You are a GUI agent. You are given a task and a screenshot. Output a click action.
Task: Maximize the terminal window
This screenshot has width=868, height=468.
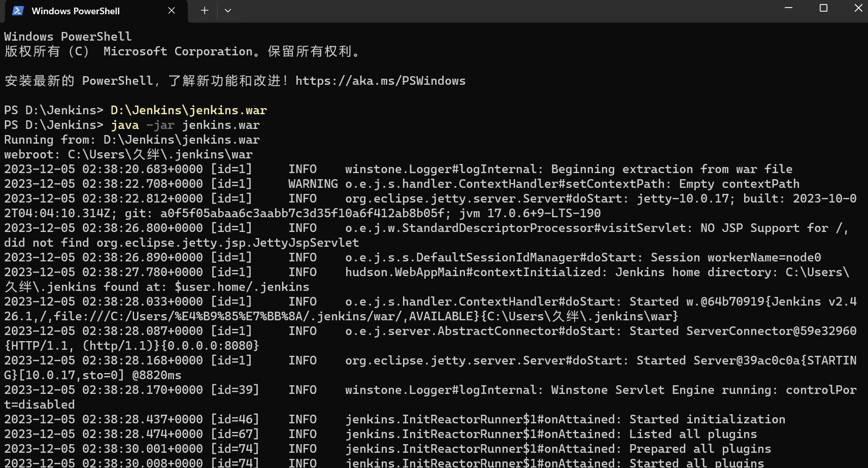823,8
